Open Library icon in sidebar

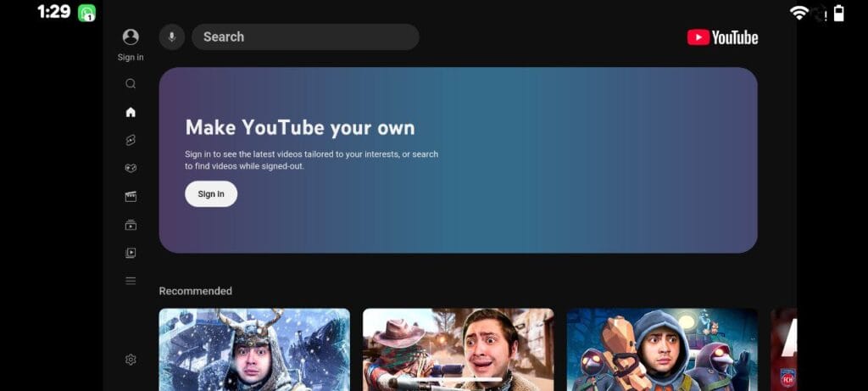pos(131,253)
